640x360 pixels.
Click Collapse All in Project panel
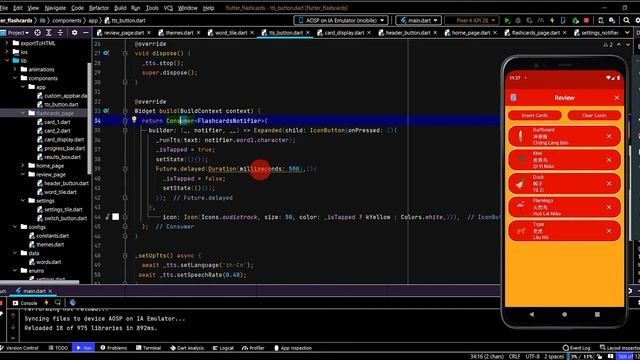tap(60, 33)
